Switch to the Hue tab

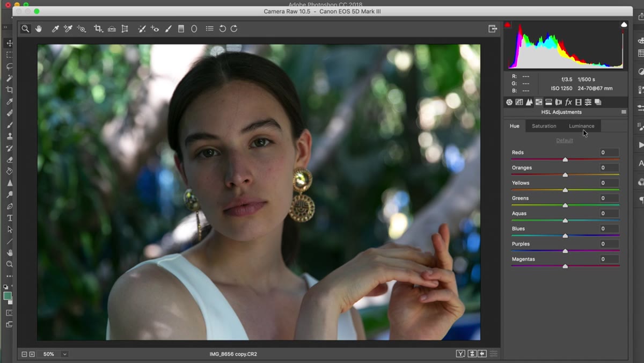point(515,126)
